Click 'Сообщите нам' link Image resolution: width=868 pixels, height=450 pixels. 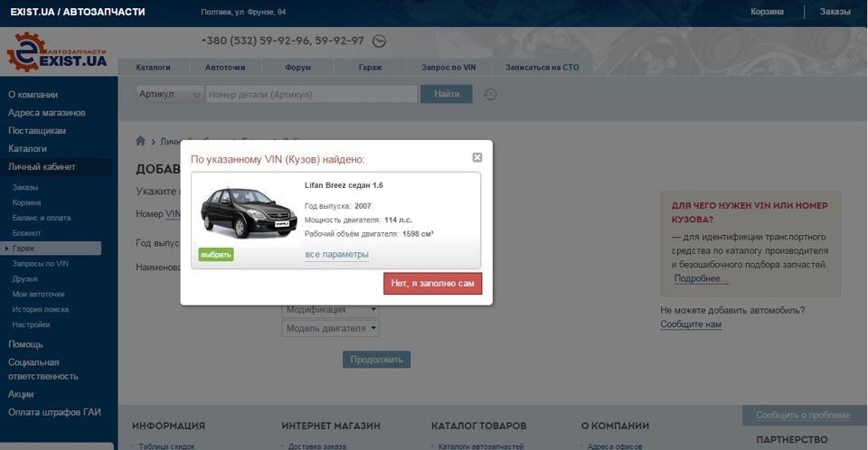point(691,324)
